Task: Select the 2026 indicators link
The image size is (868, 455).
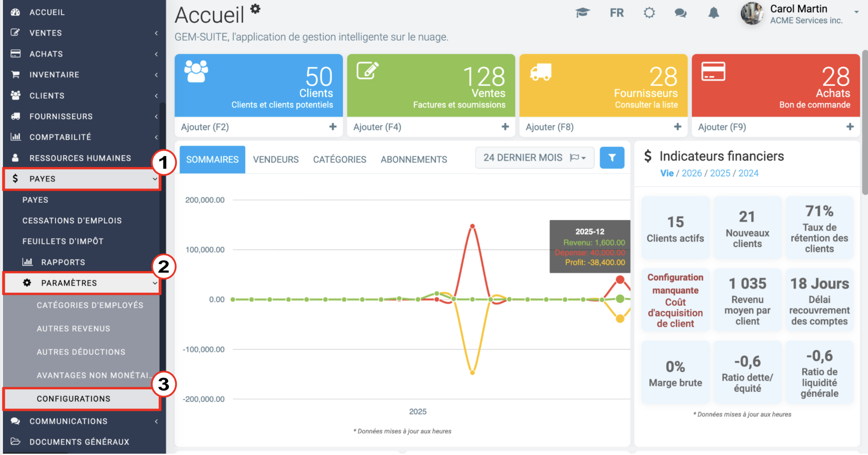Action: (691, 173)
